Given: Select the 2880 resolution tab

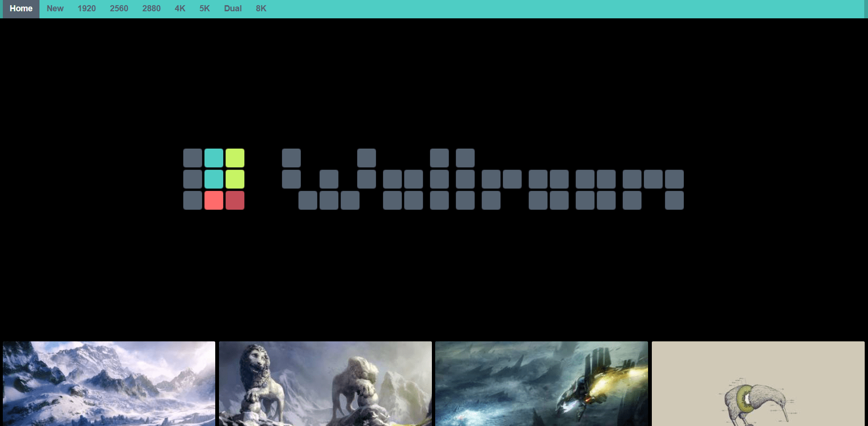Looking at the screenshot, I should [x=151, y=8].
